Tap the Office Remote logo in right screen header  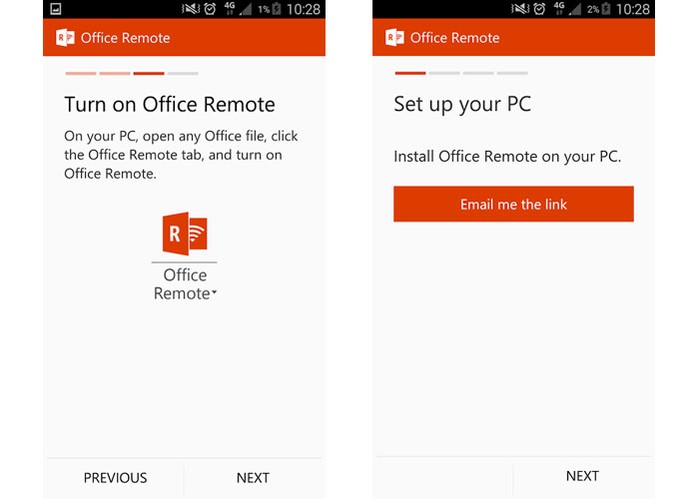394,38
